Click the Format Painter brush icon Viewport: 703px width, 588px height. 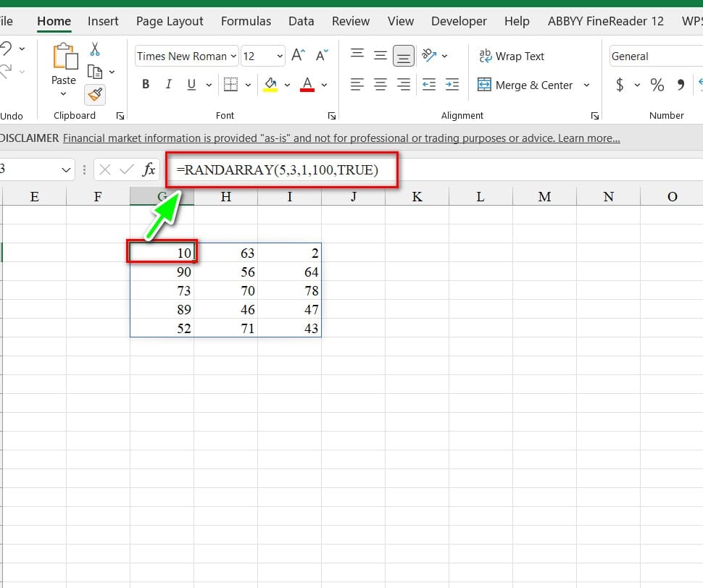(x=95, y=94)
